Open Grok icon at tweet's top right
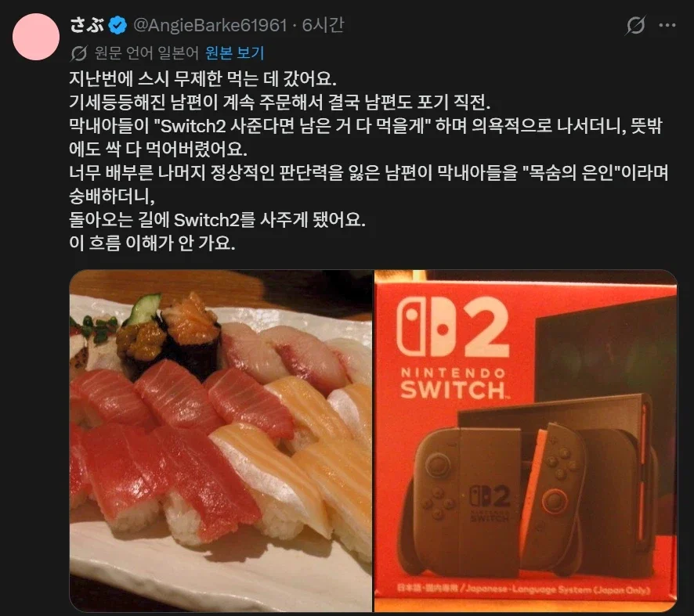Viewport: 694px width, 616px height. click(x=635, y=25)
